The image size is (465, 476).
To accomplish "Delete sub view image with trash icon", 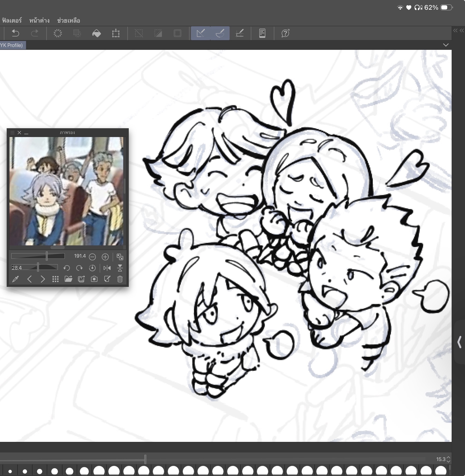I will click(120, 279).
